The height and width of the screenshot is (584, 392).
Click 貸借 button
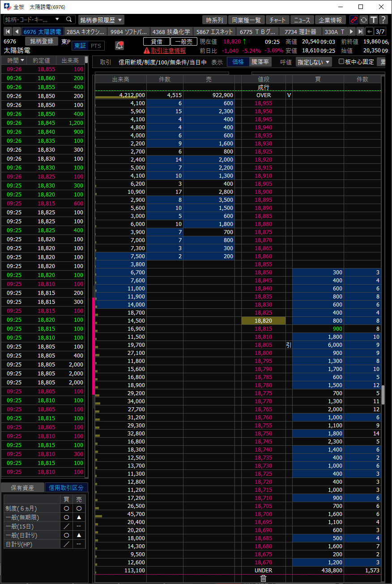pos(157,41)
